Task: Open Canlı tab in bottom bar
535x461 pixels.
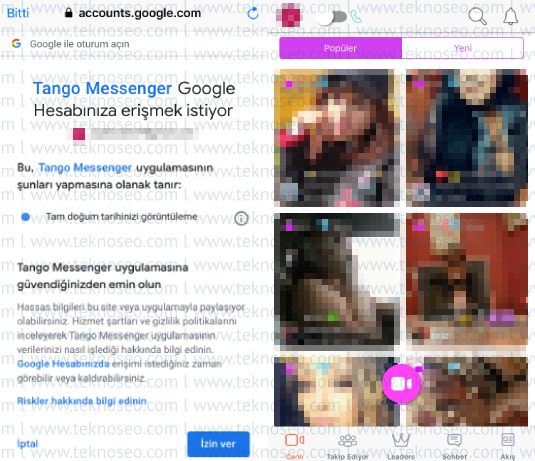Action: point(295,446)
